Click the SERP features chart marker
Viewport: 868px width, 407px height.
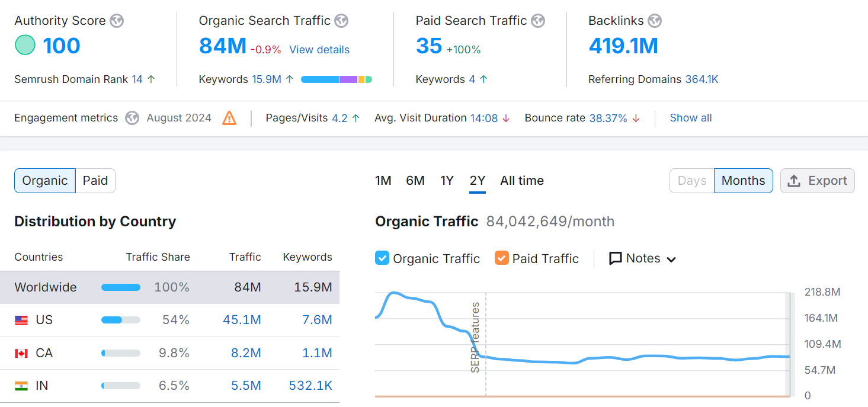point(476,338)
